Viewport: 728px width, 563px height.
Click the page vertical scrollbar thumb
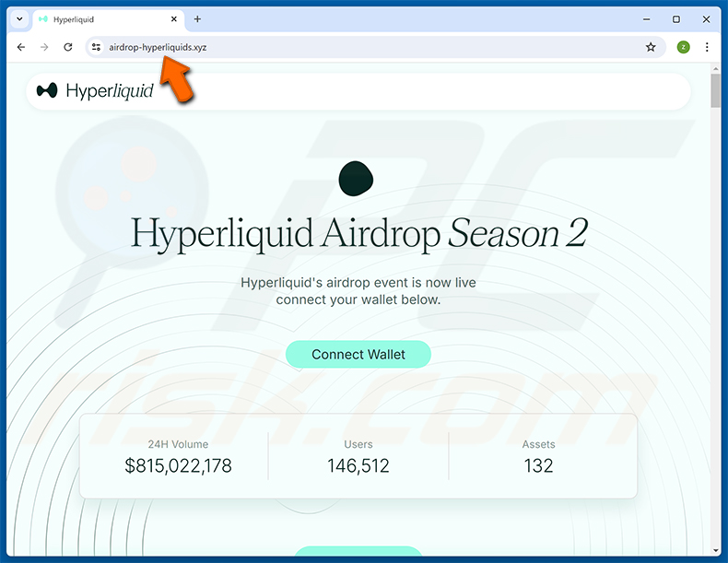click(715, 90)
